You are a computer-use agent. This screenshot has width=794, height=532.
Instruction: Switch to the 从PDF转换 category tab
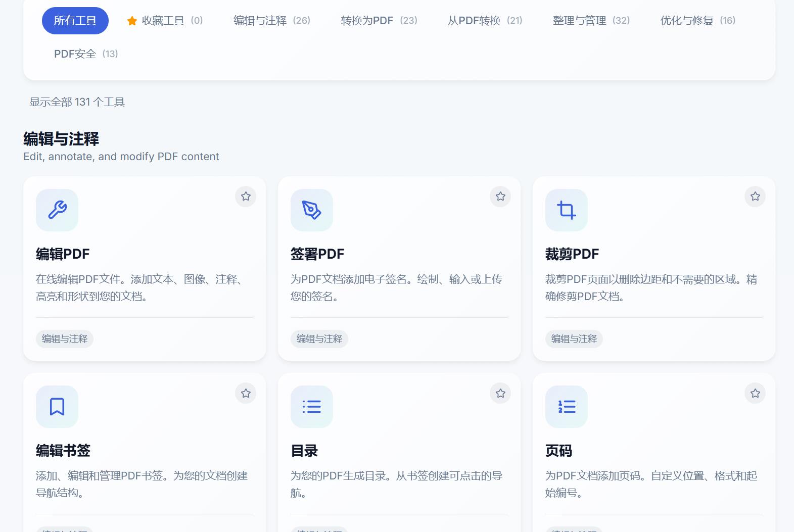click(x=485, y=21)
